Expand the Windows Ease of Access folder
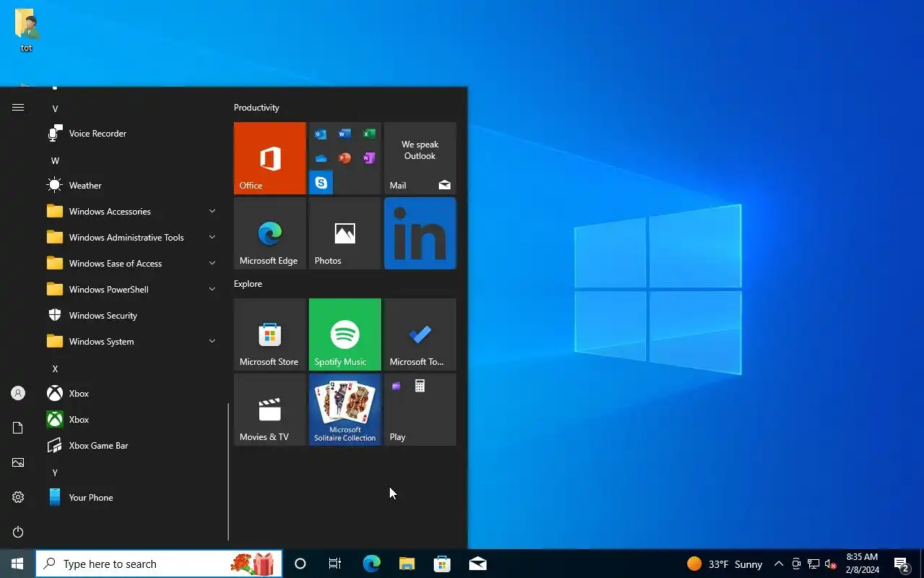Screen dimensions: 924x578 pos(133,264)
